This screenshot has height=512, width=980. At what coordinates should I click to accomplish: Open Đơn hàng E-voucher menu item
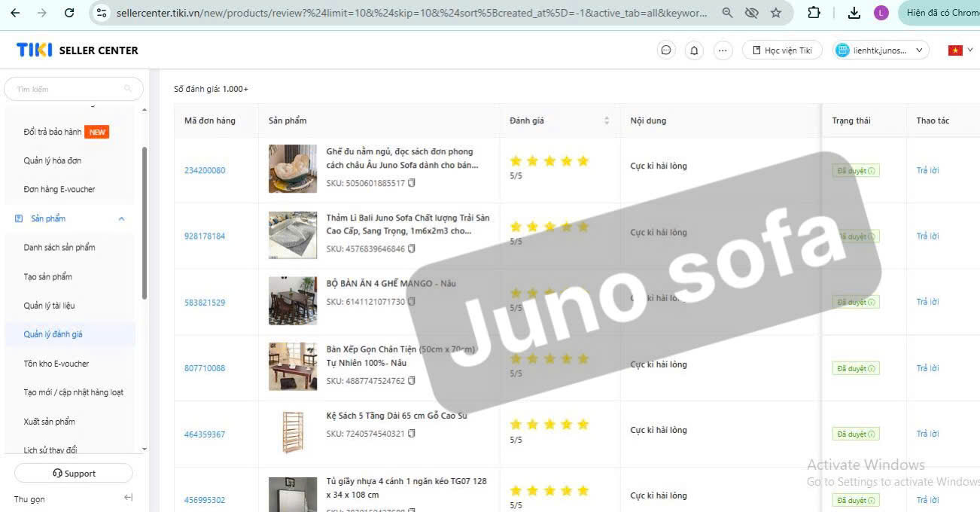point(59,189)
